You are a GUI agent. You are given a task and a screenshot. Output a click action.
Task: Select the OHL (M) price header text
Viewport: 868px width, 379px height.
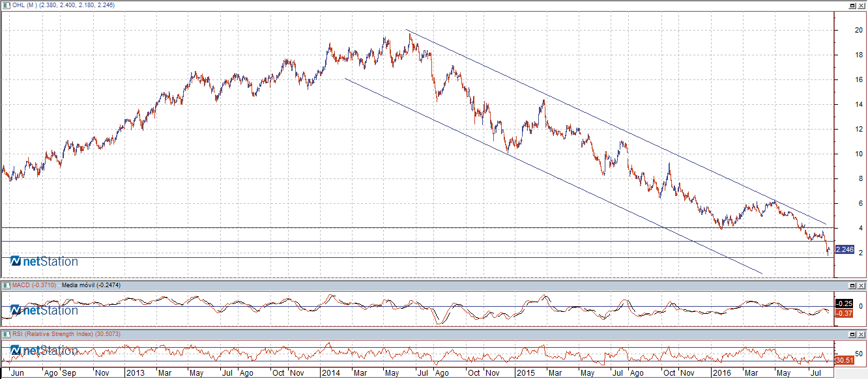coord(63,5)
